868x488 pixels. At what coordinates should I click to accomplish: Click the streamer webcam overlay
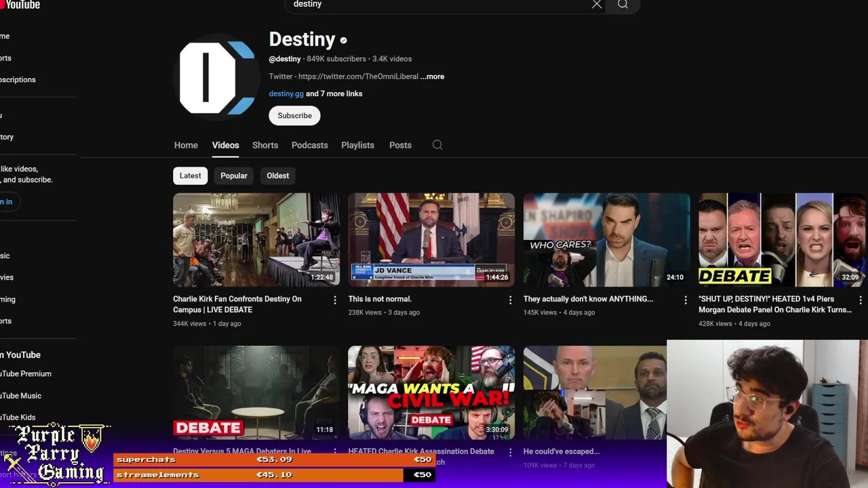click(x=767, y=414)
